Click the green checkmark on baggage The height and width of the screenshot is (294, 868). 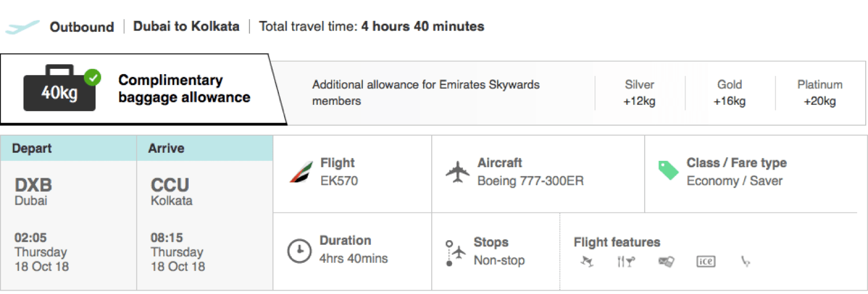point(92,77)
